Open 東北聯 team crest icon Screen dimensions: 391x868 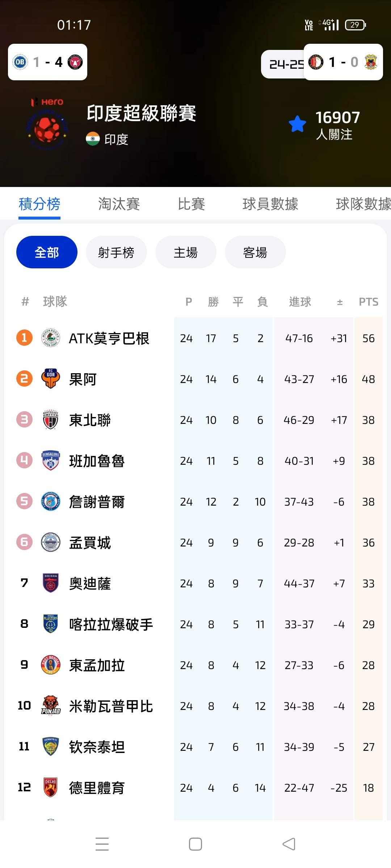[51, 420]
